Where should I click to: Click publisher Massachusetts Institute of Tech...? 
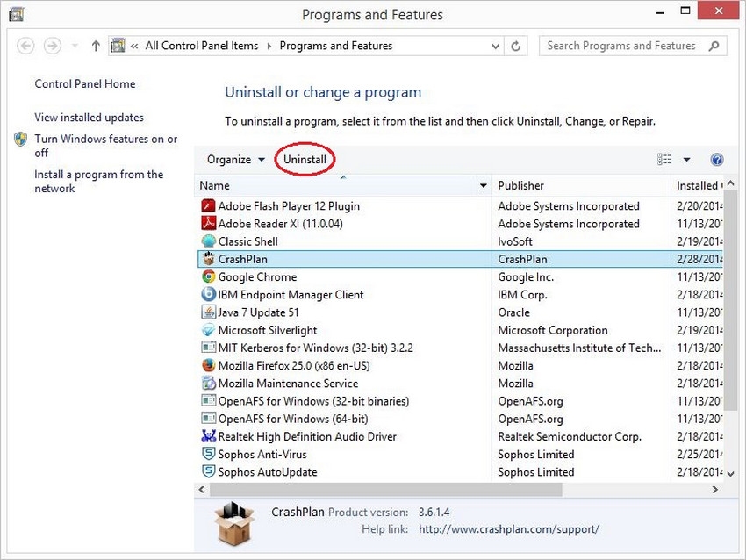[x=579, y=348]
